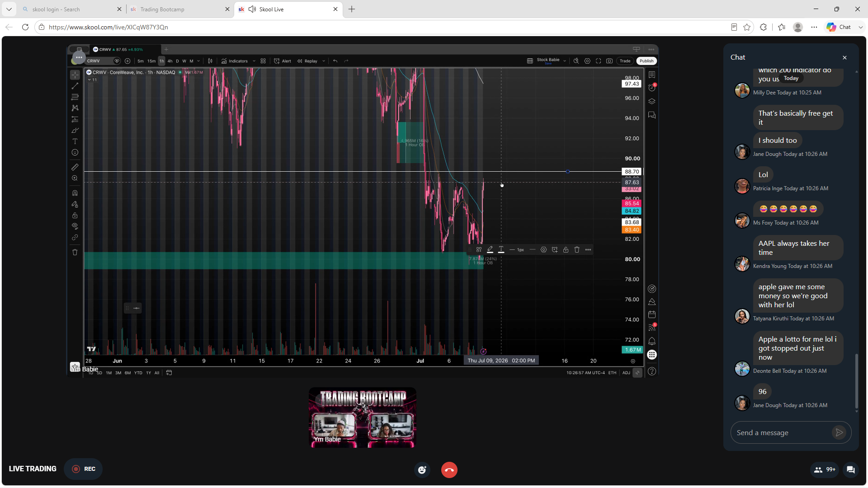Switch to the Trading Bootcamp browser tab
This screenshot has width=868, height=488.
(x=180, y=9)
